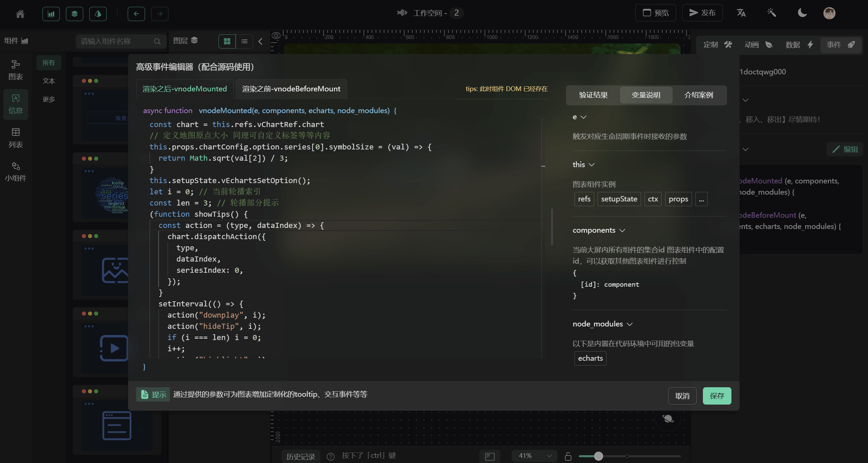Open the 验证结果 tab
The width and height of the screenshot is (868, 463).
coord(593,95)
